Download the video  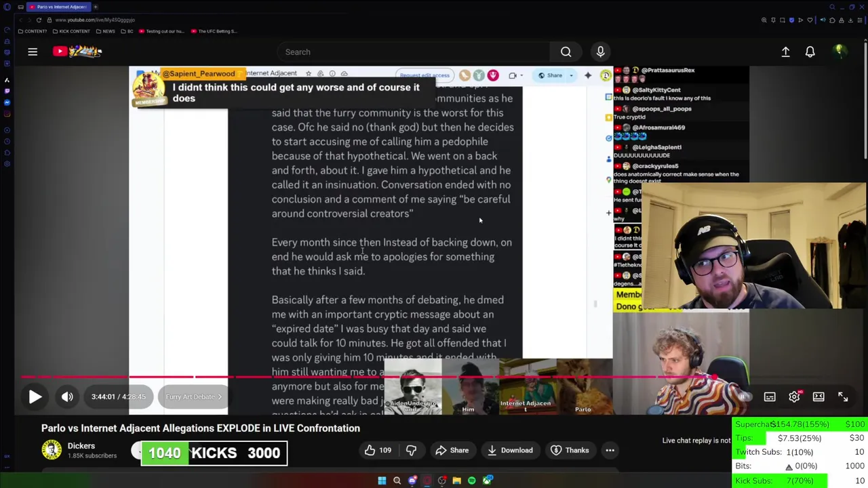pyautogui.click(x=510, y=450)
